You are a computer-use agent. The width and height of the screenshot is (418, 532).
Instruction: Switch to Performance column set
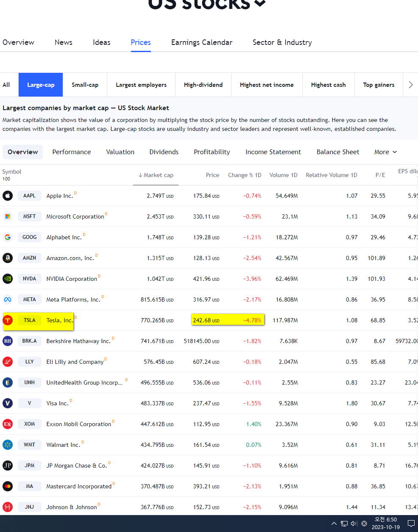[72, 152]
